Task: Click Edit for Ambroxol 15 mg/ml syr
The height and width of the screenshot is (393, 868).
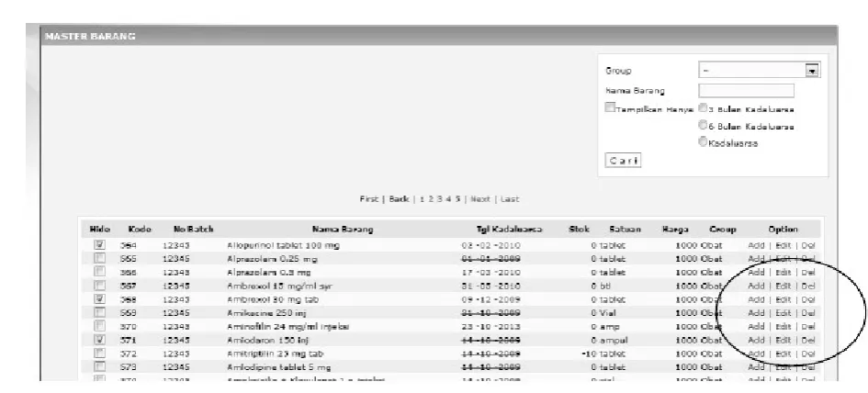Action: (x=783, y=286)
